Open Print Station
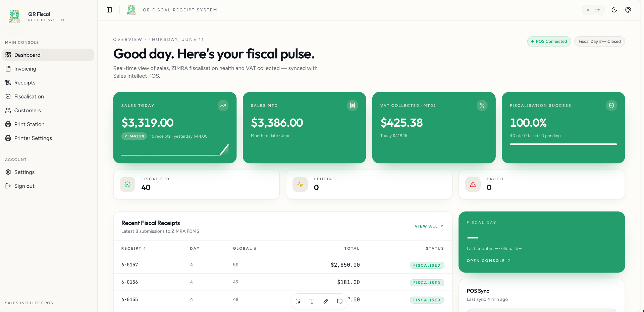644x312 pixels. coord(48,124)
